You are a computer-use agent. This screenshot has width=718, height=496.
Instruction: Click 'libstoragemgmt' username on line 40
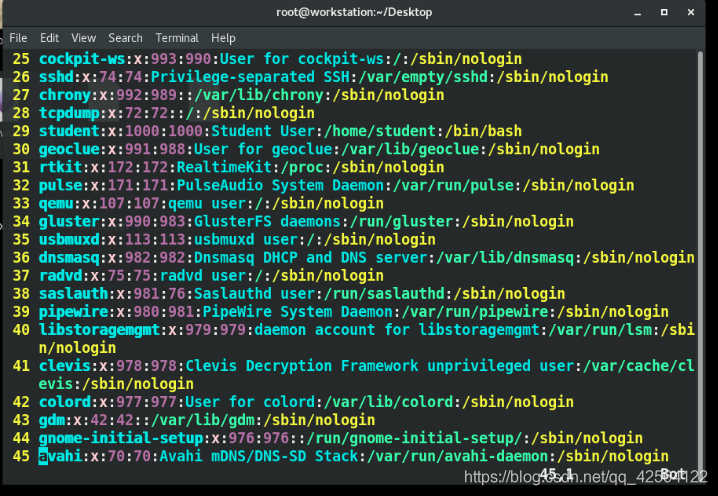coord(99,330)
